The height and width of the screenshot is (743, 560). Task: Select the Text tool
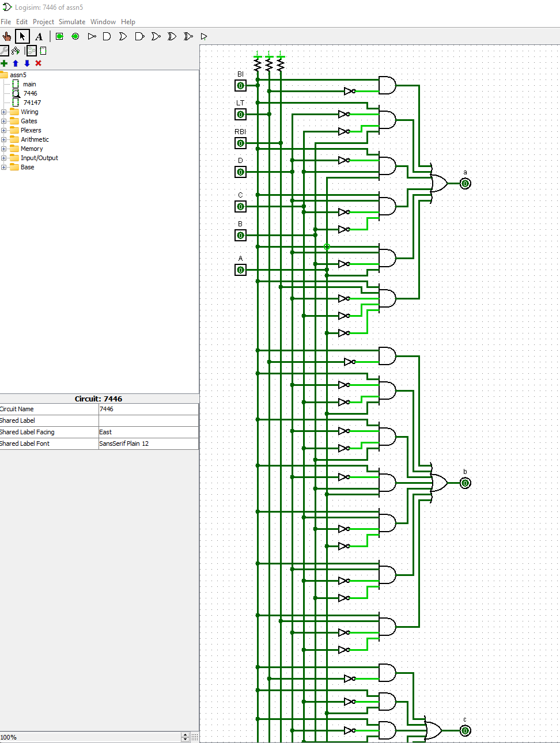tap(39, 36)
